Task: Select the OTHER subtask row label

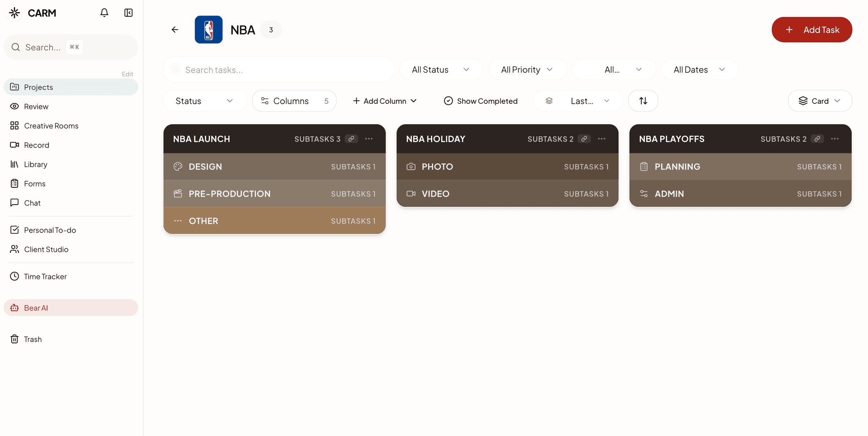Action: (203, 221)
